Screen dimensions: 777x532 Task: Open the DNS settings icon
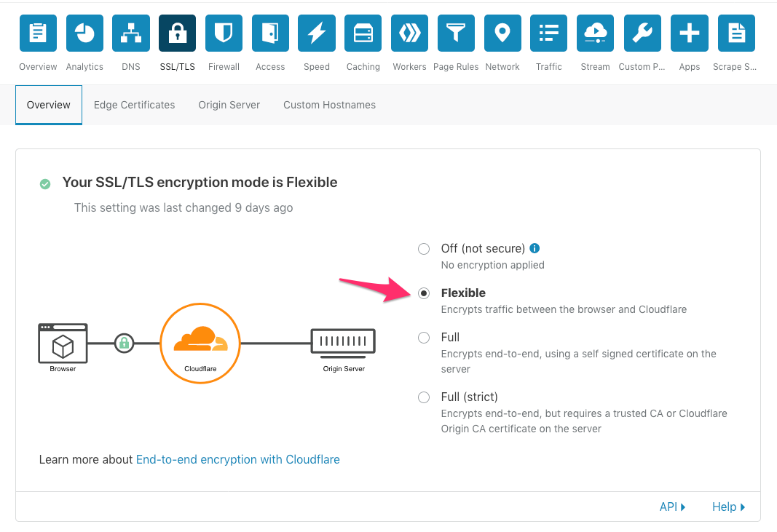(x=131, y=33)
